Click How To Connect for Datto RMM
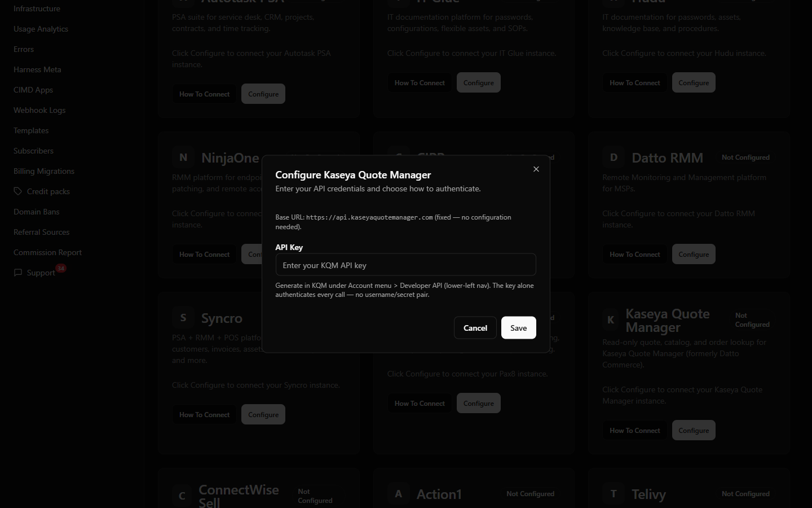 [x=634, y=255]
